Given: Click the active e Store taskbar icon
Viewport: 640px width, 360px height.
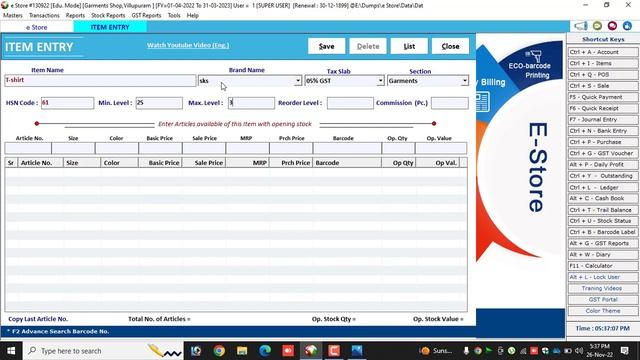Looking at the screenshot, I should (311, 351).
